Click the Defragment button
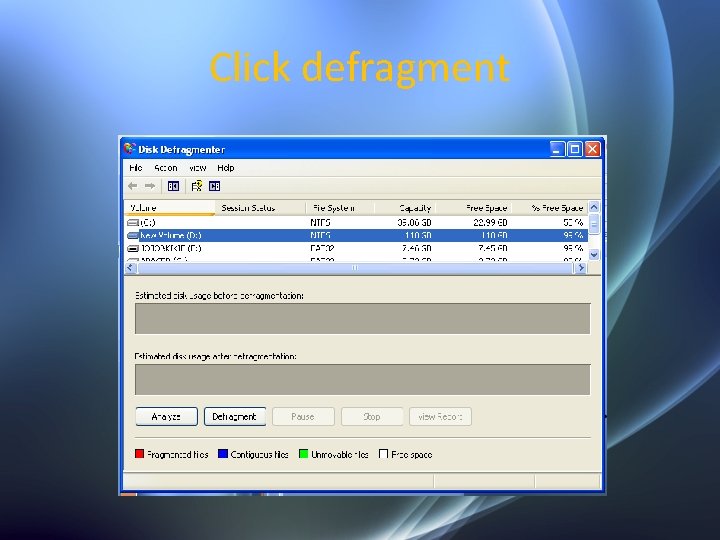This screenshot has height=540, width=720. 235,416
